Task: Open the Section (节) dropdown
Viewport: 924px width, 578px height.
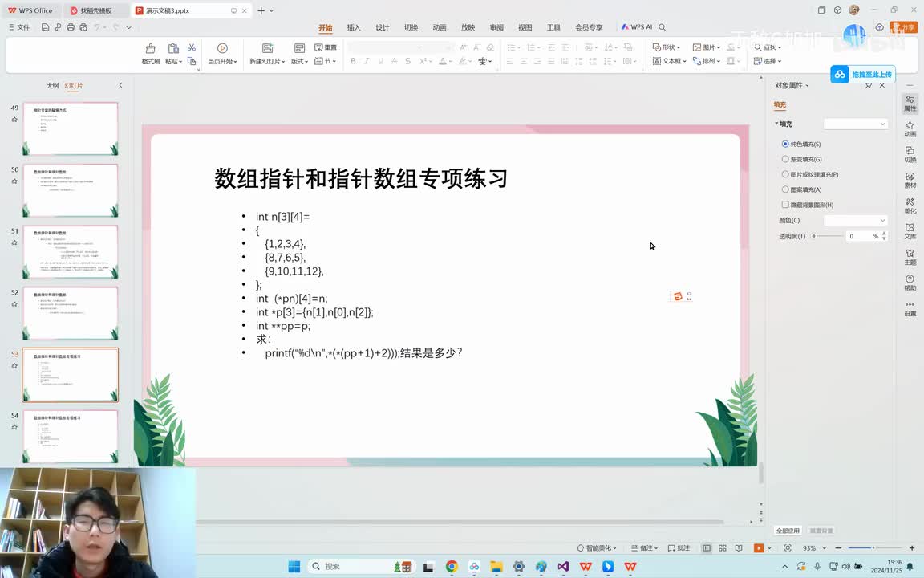Action: [325, 61]
